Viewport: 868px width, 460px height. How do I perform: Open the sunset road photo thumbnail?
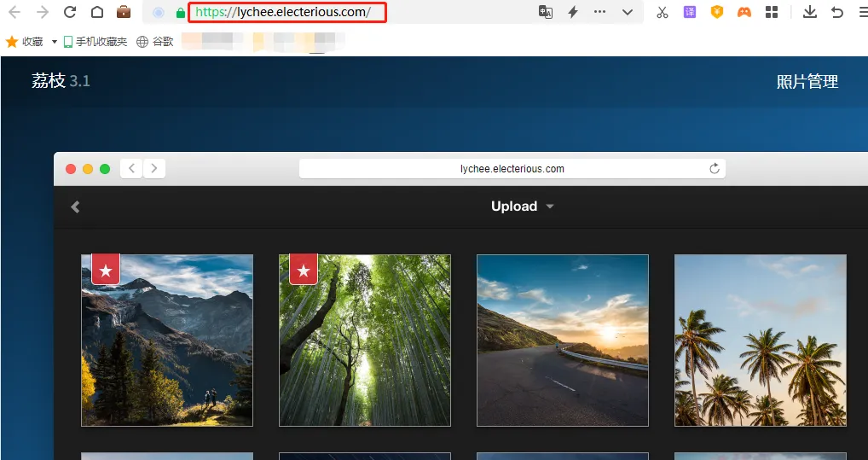pos(563,341)
